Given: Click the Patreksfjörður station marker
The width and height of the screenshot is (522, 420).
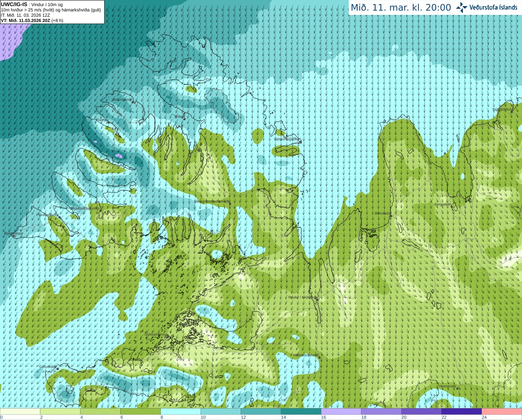Looking at the screenshot, I should 60,217.
